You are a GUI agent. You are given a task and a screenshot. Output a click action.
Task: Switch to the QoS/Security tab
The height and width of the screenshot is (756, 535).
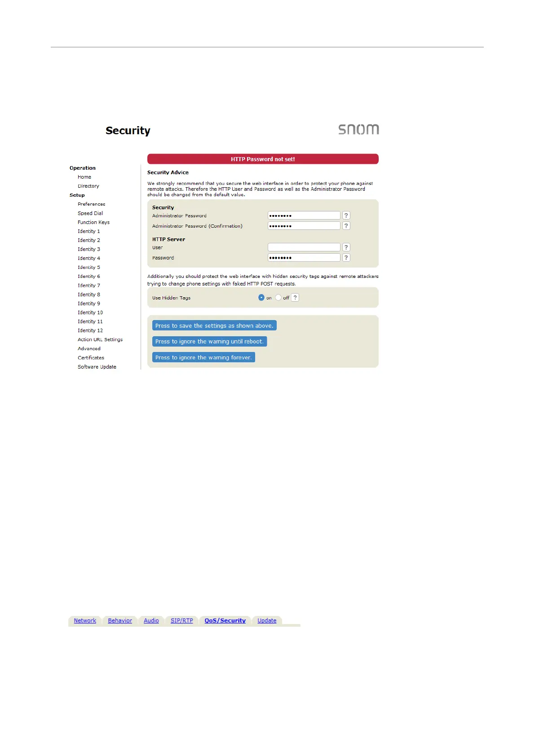coord(225,620)
